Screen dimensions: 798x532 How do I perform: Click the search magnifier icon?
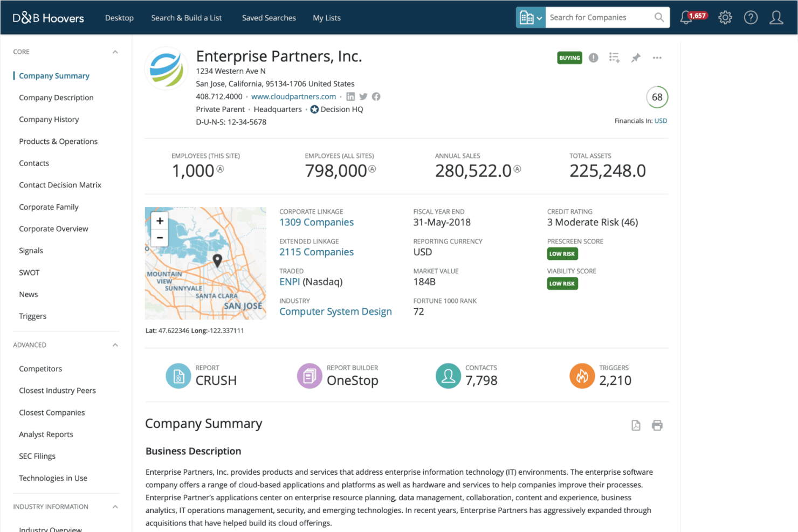click(x=659, y=17)
